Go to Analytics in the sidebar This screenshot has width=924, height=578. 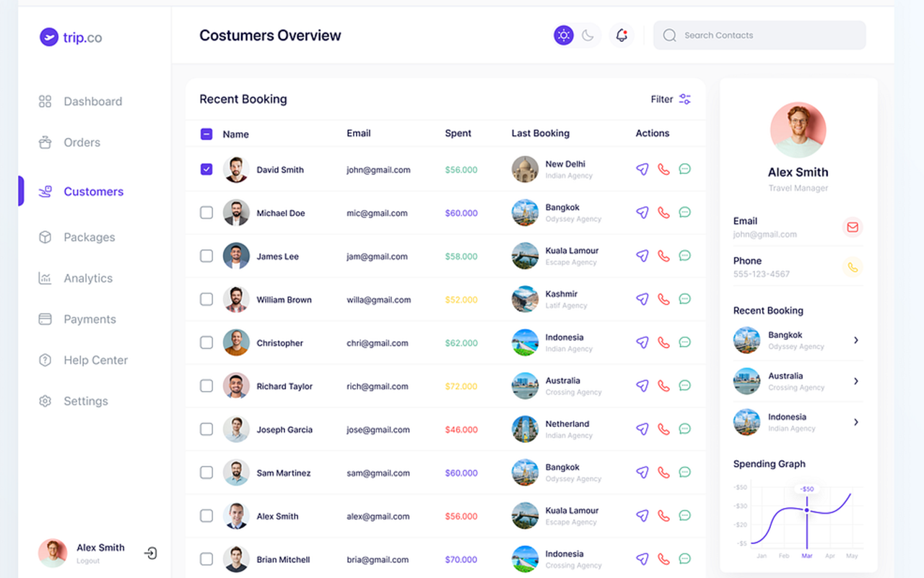pyautogui.click(x=88, y=278)
